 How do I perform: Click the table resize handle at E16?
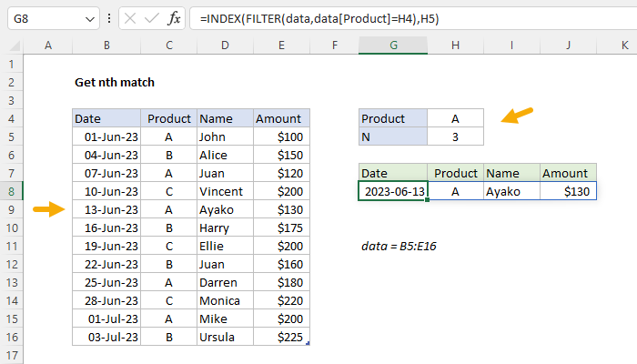tap(308, 343)
